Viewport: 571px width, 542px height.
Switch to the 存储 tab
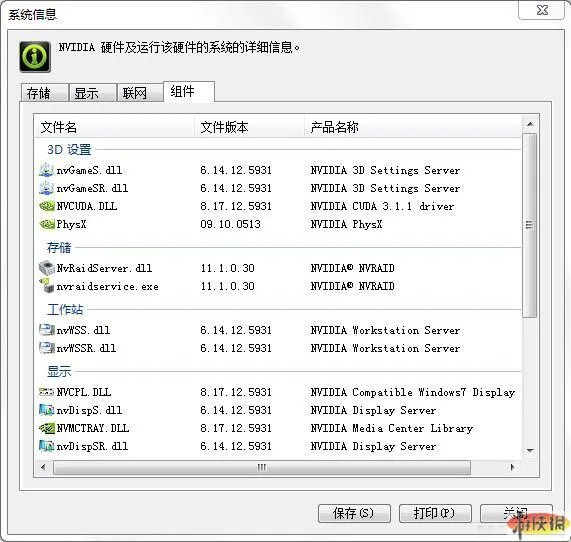point(45,93)
